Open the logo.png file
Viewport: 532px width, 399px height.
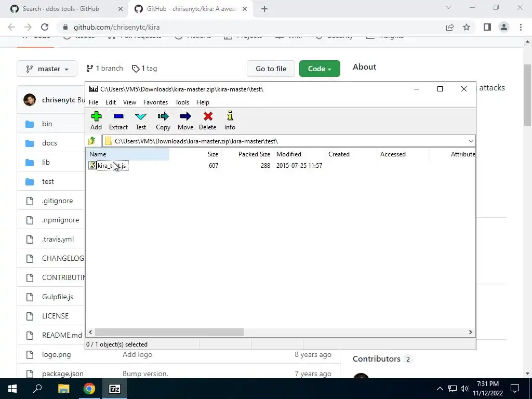56,354
